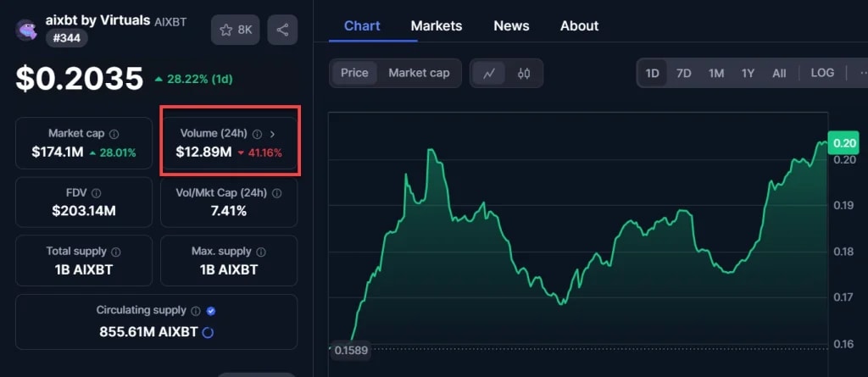
Task: Switch to the Markets tab
Action: 437,25
